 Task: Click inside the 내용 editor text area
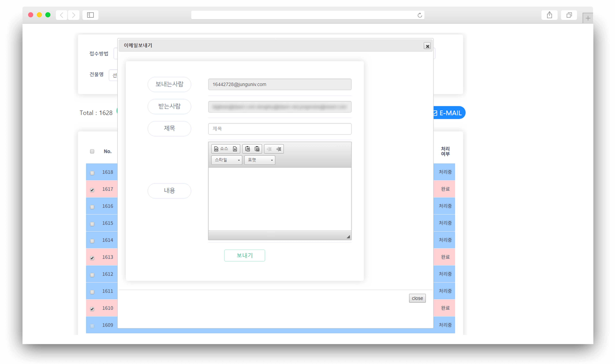coord(280,199)
